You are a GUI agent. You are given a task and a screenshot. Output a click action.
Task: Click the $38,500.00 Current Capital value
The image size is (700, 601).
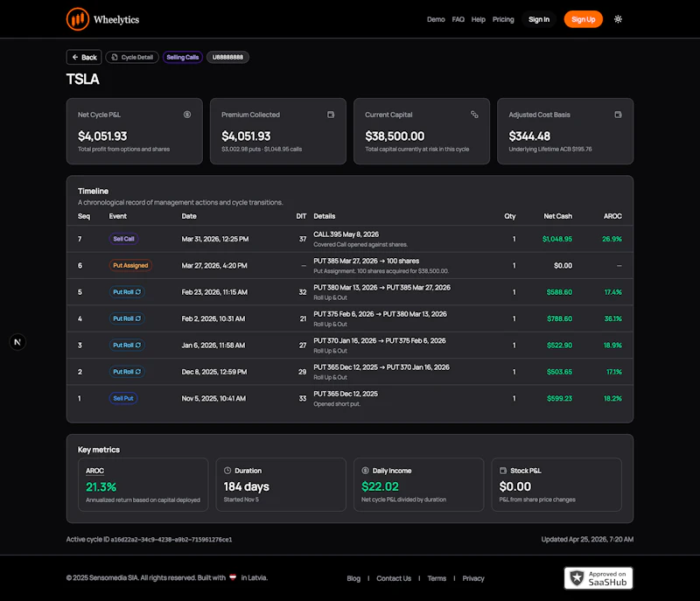tap(395, 136)
